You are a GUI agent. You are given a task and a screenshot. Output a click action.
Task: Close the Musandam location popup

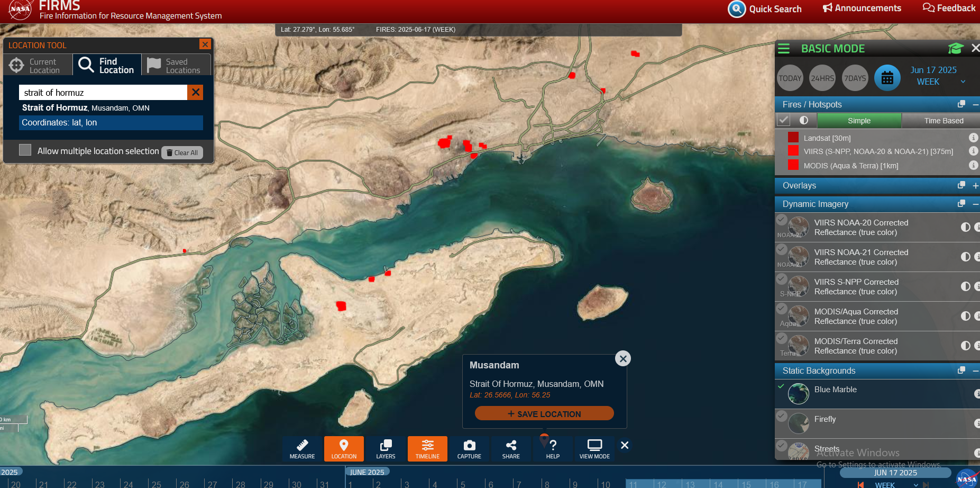coord(623,359)
